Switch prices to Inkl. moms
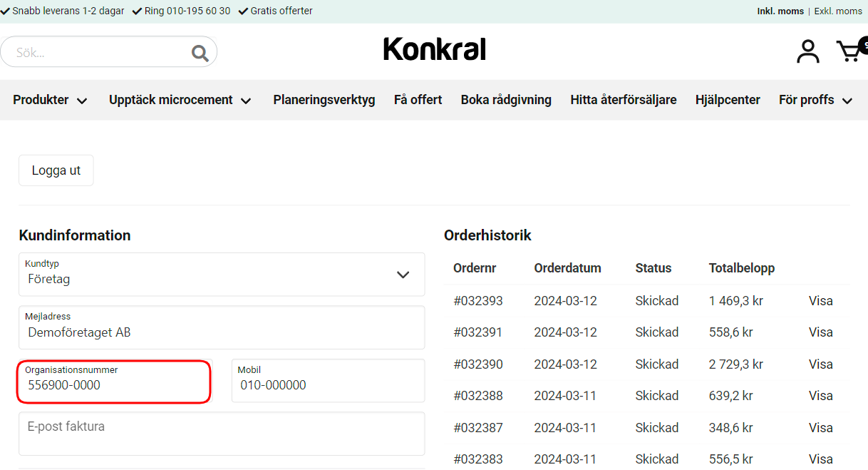Image resolution: width=868 pixels, height=470 pixels. pyautogui.click(x=780, y=11)
